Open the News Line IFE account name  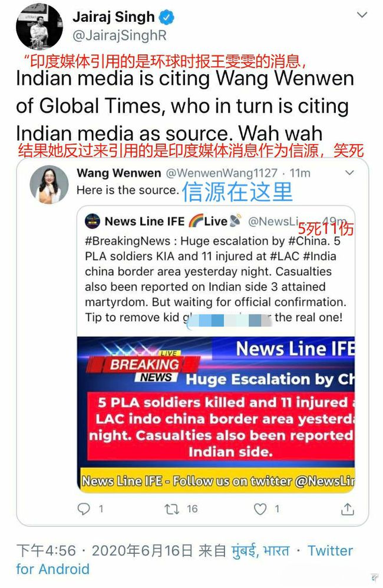pyautogui.click(x=144, y=222)
